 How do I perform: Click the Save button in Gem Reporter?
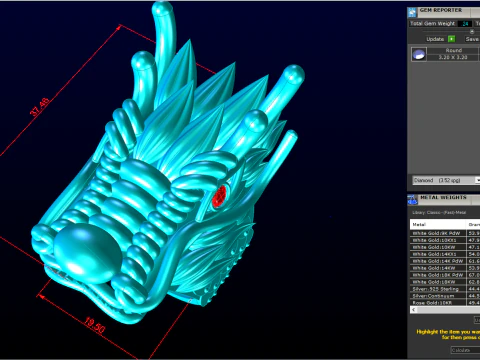(473, 39)
